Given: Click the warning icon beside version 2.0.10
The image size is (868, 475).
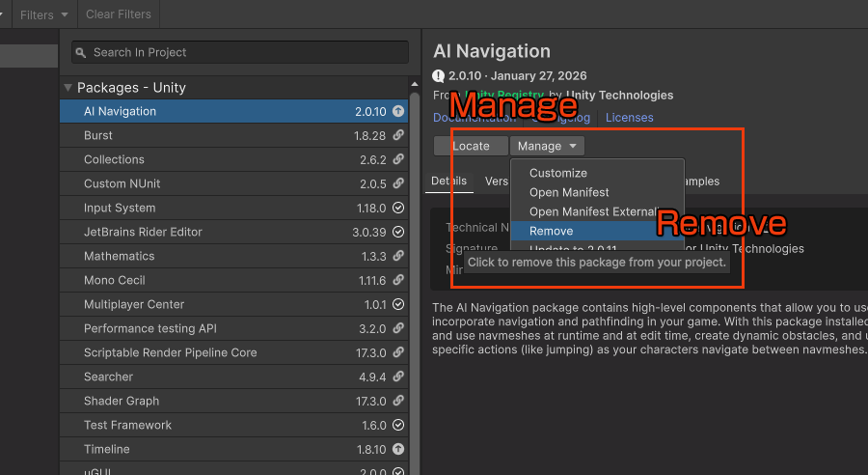Looking at the screenshot, I should tap(439, 76).
